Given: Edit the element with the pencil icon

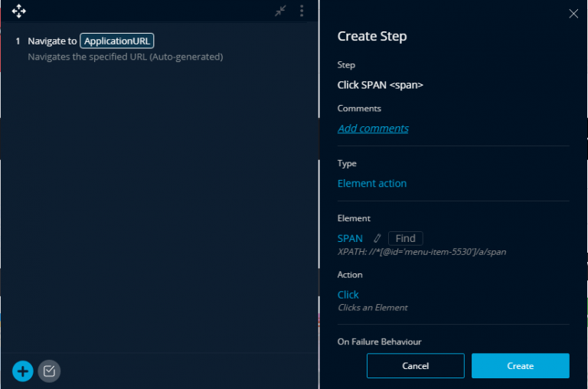Looking at the screenshot, I should 377,239.
